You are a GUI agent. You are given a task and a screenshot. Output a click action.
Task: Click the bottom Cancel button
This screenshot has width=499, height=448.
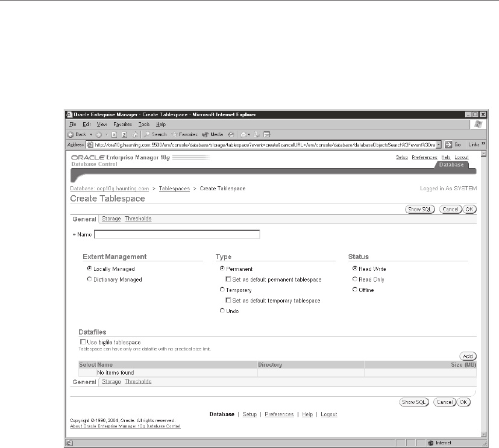point(445,402)
